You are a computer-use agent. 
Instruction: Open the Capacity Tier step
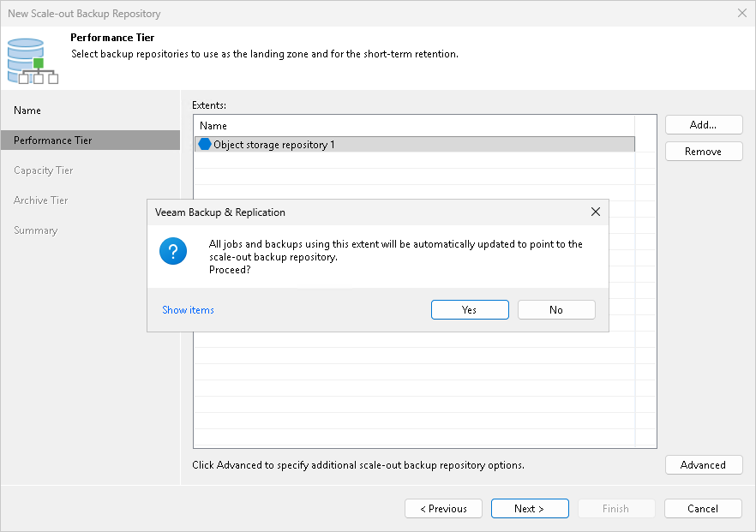43,170
